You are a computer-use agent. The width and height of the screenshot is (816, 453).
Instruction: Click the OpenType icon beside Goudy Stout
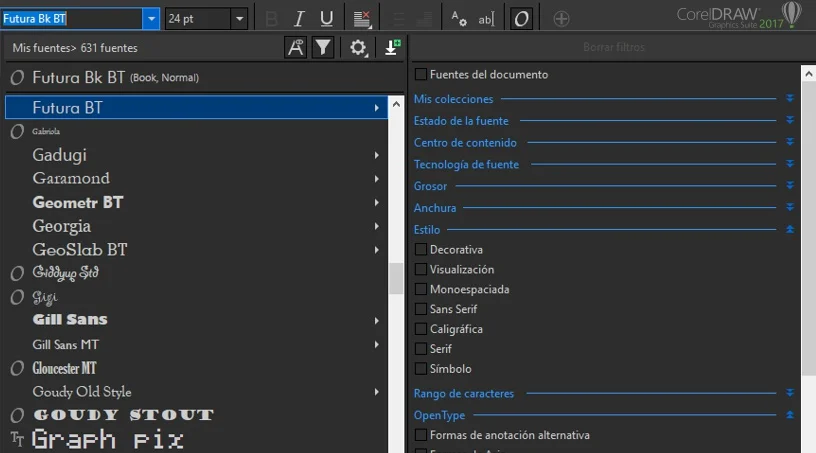(17, 415)
